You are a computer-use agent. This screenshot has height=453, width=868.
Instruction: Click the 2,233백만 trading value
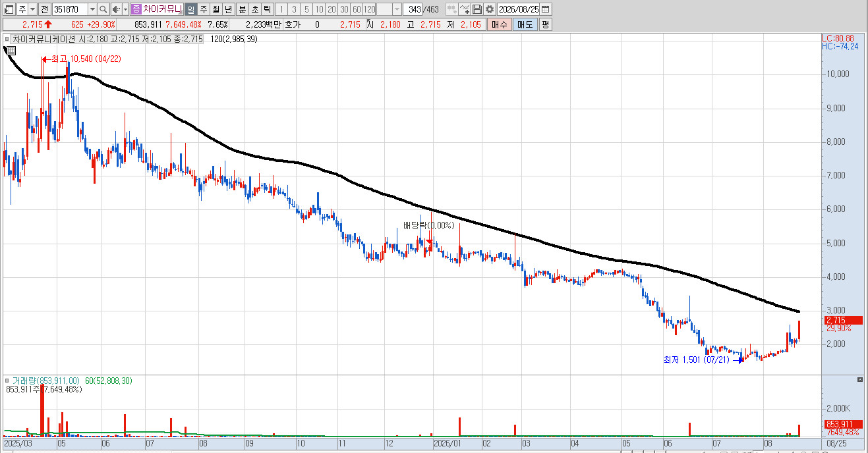(263, 24)
